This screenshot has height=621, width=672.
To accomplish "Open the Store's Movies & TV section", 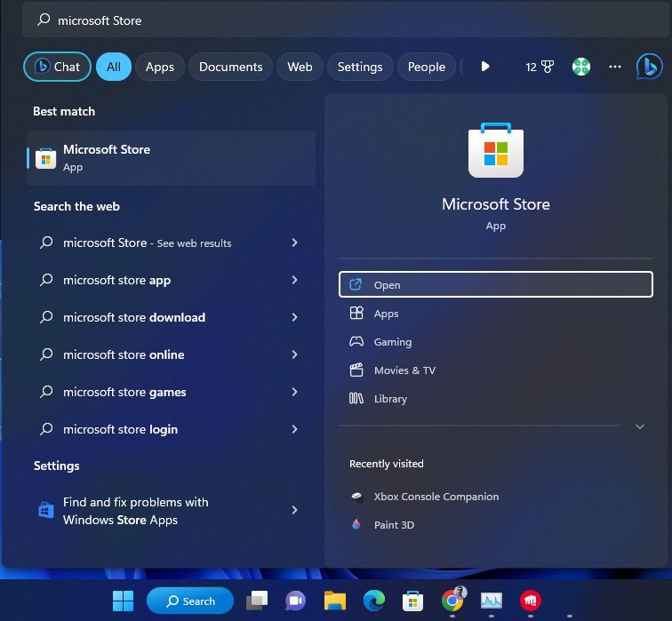I will [x=496, y=370].
